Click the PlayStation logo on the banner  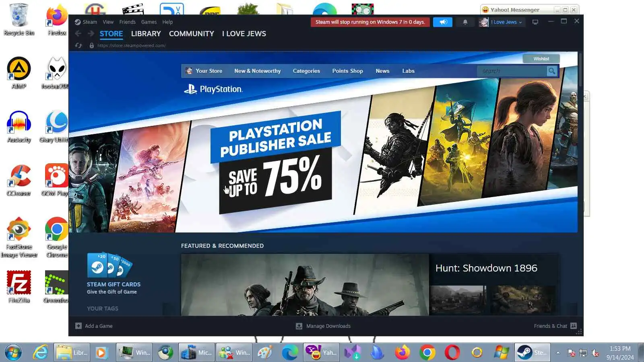pos(213,89)
